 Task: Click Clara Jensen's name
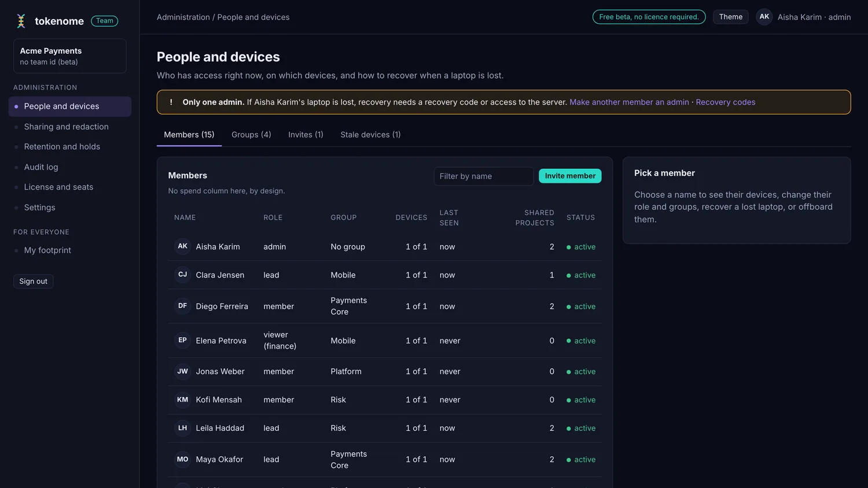click(x=220, y=275)
